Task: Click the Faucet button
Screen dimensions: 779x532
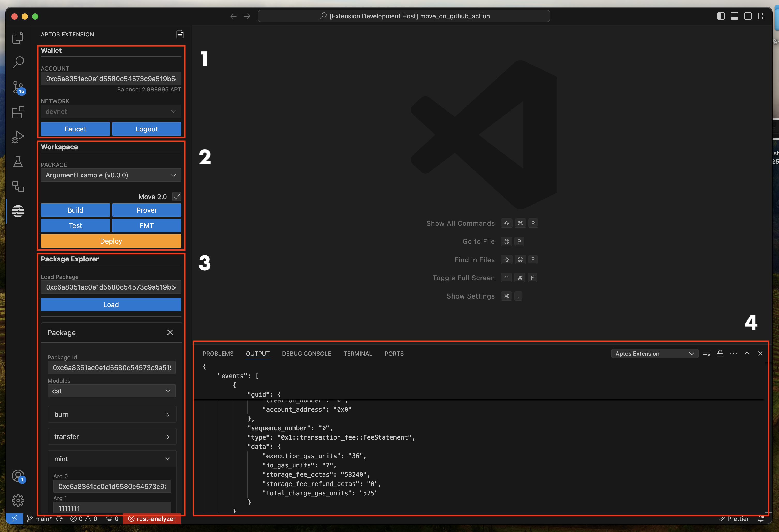Action: pyautogui.click(x=75, y=129)
